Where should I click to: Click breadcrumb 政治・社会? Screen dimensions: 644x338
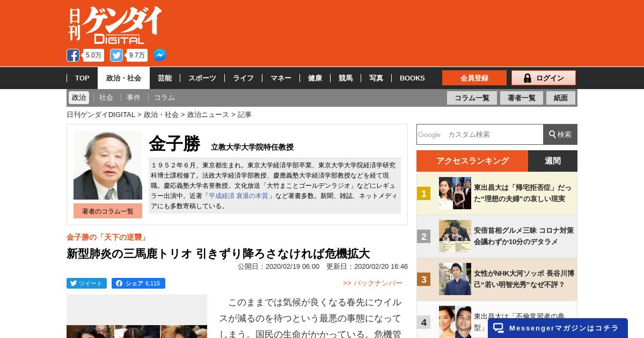161,114
